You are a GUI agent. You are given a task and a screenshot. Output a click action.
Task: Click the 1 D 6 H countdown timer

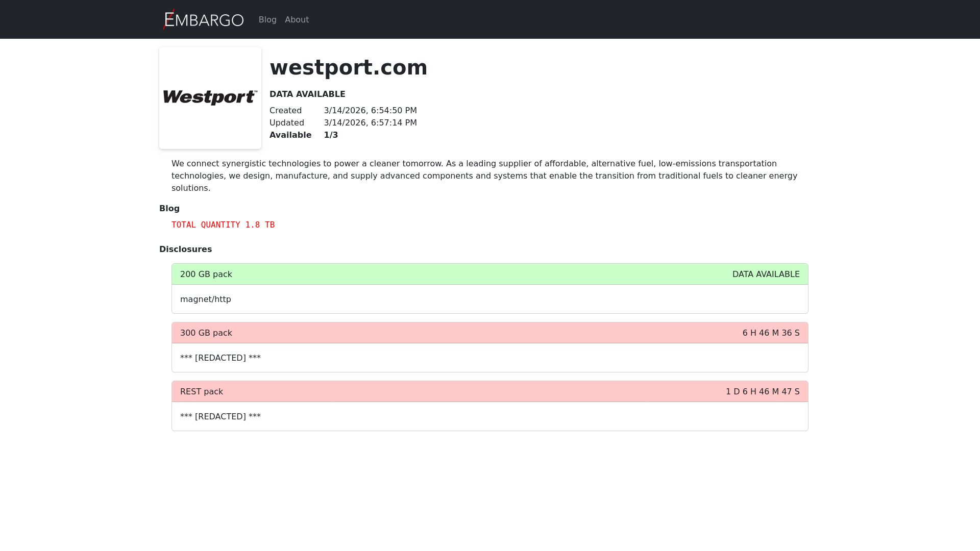tap(763, 391)
